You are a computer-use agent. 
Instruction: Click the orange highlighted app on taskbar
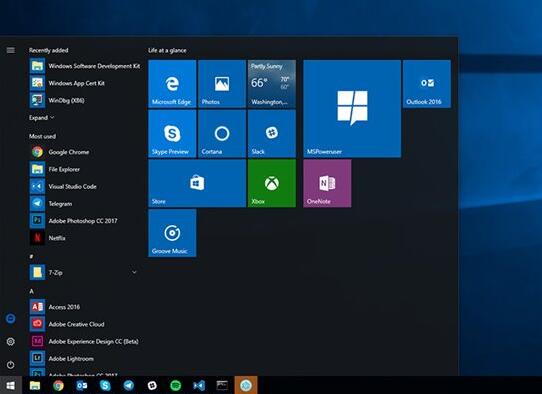point(246,385)
